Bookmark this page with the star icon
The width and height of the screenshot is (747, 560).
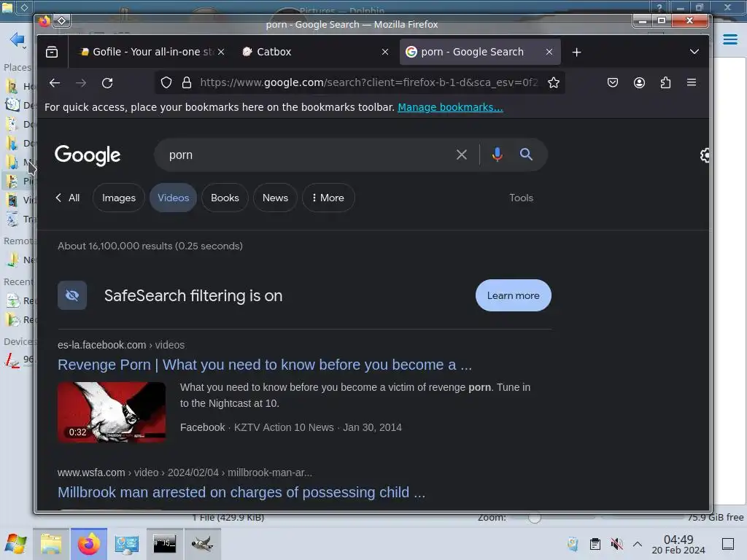coord(554,83)
